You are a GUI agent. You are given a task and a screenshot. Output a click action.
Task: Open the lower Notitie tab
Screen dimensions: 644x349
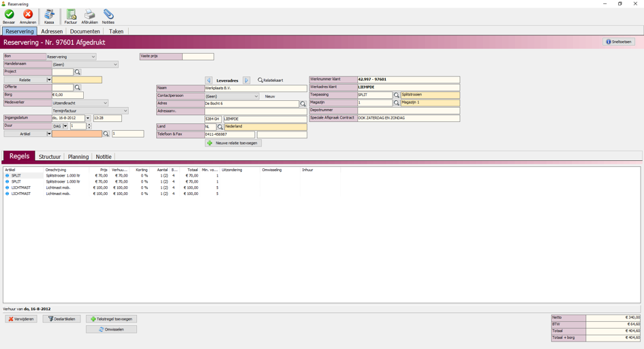(x=104, y=157)
